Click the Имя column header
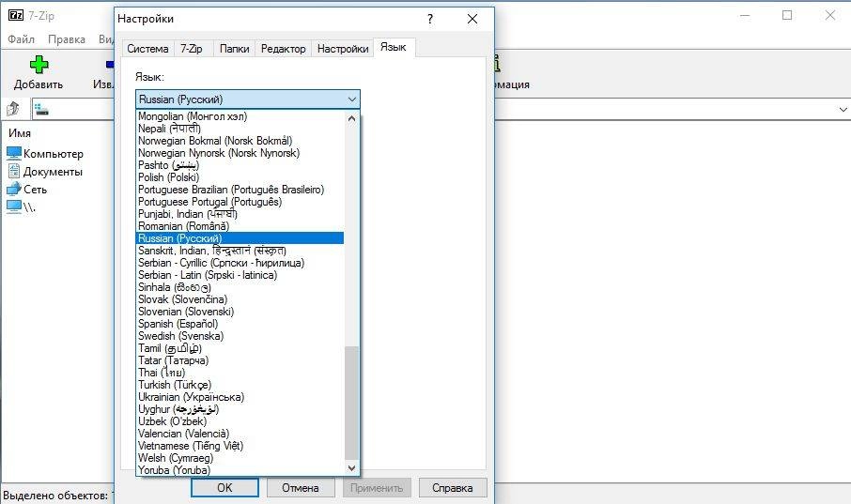Image resolution: width=851 pixels, height=504 pixels. (20, 133)
